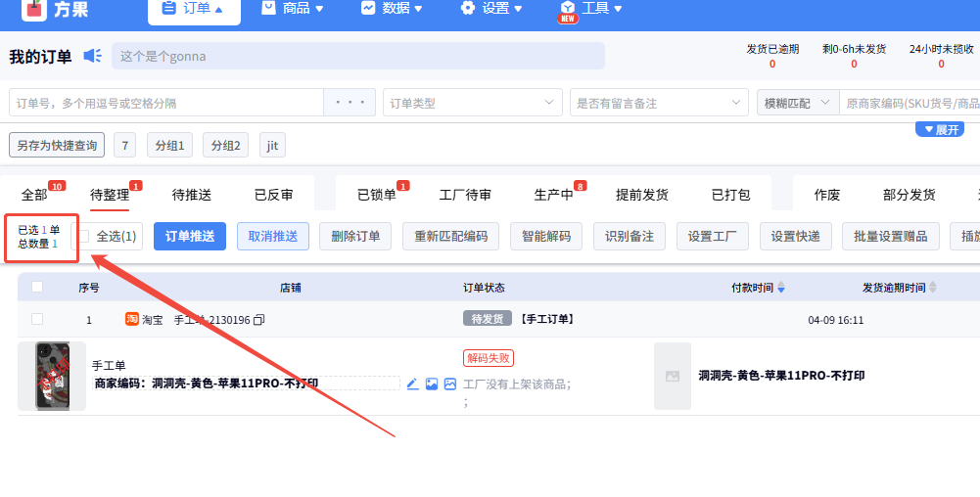Click the 智能解码 button
Viewport: 980px width, 497px height.
(x=546, y=236)
